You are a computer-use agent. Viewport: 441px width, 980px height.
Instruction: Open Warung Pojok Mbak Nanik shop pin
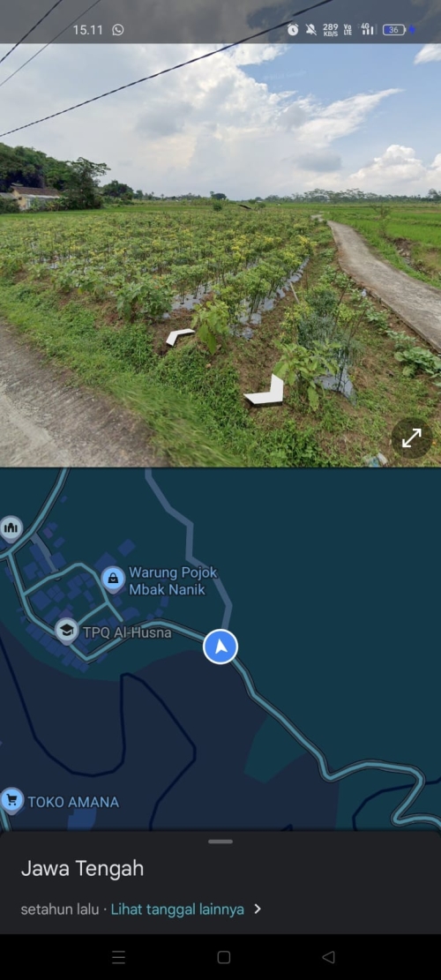click(113, 579)
